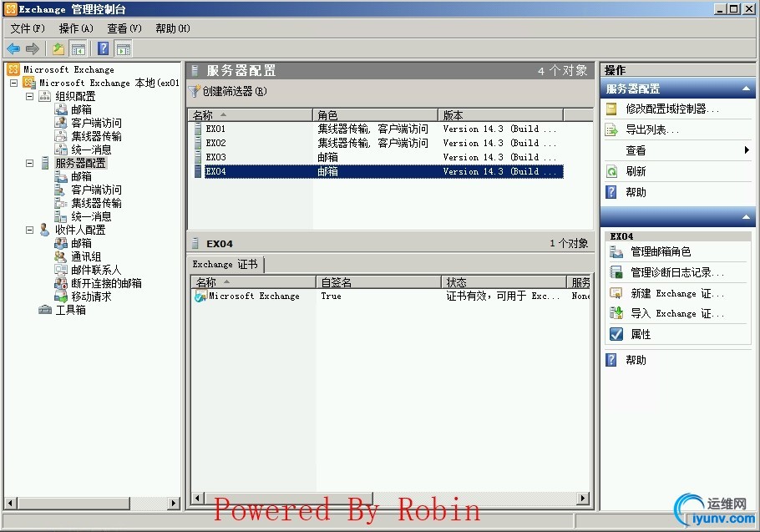Click the Help toolbar icon

point(103,48)
